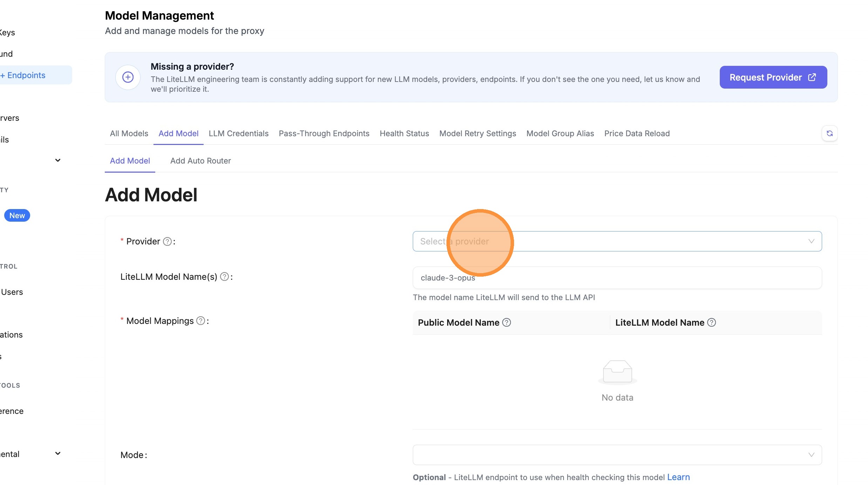868x485 pixels.
Task: Click the Provider help question-mark icon
Action: pos(168,242)
